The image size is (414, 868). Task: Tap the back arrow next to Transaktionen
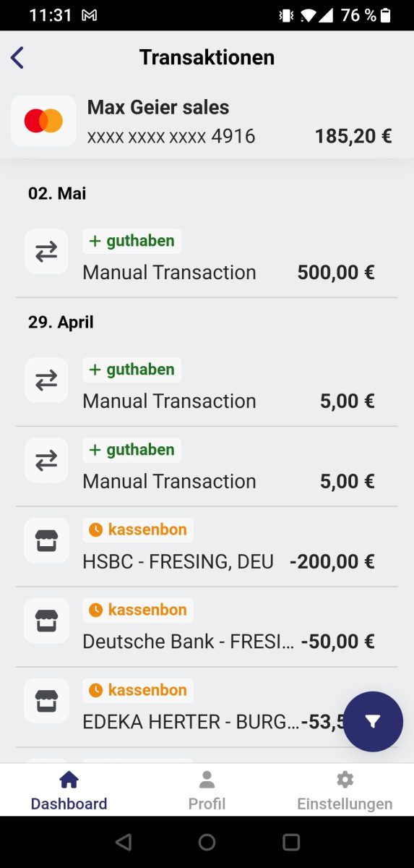[x=17, y=57]
